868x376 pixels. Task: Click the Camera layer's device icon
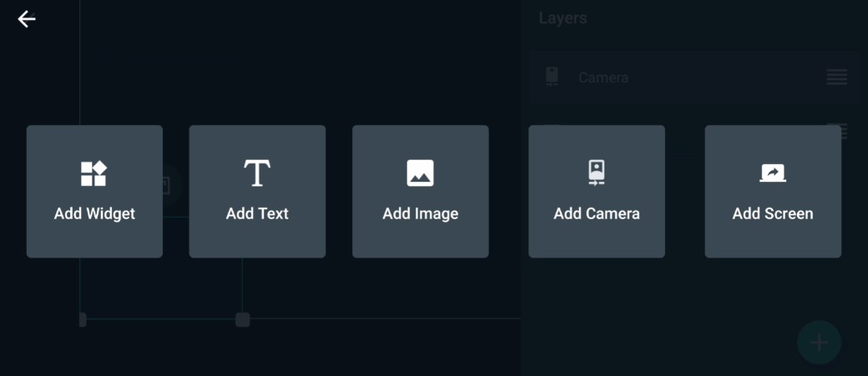coord(552,77)
